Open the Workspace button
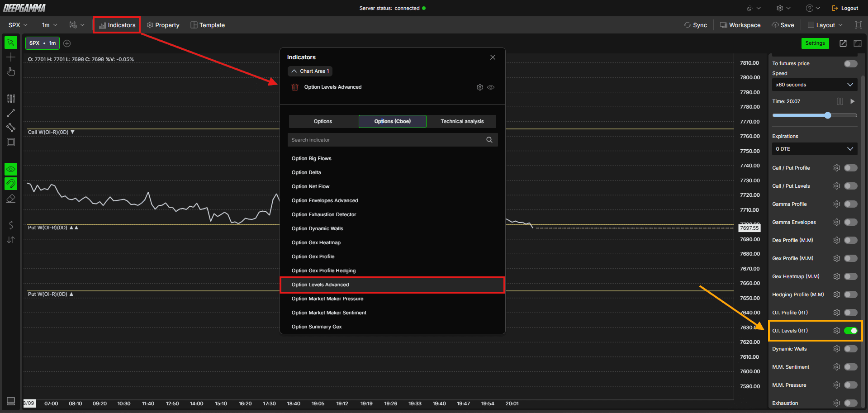The image size is (868, 413). tap(740, 25)
